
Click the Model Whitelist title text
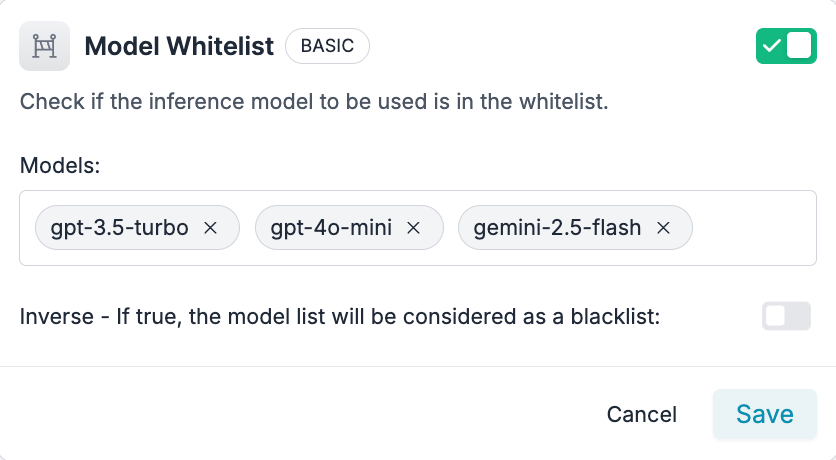[179, 47]
